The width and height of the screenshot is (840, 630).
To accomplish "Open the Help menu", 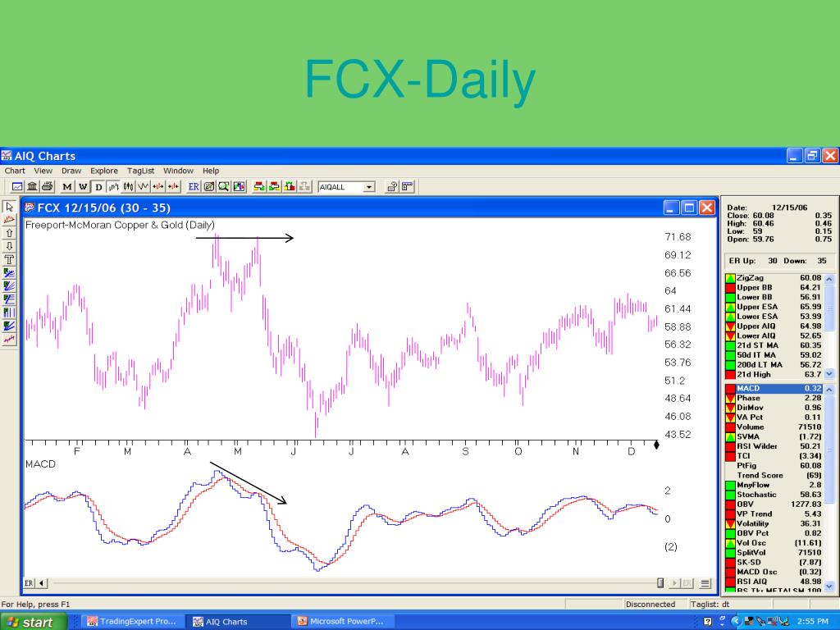I will point(211,171).
